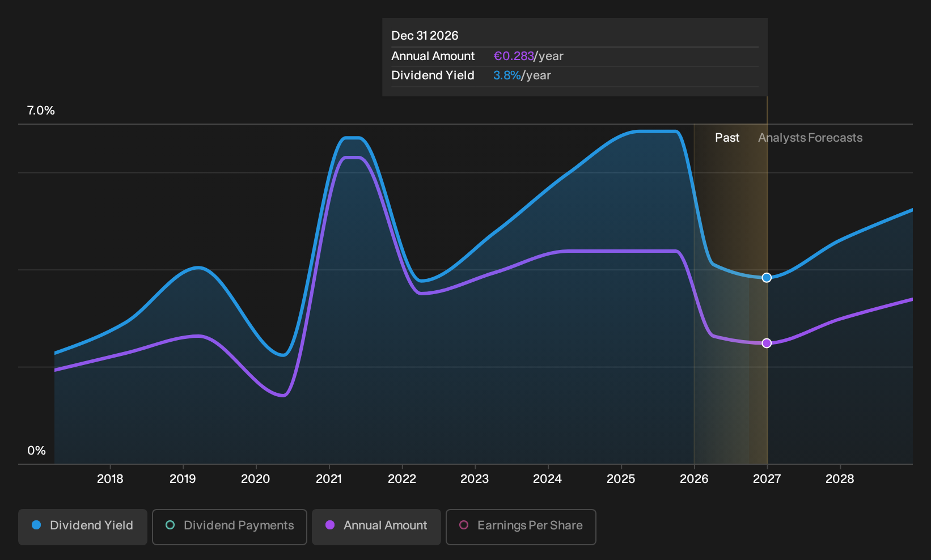Click the Analysts Forecasts label
This screenshot has width=931, height=560.
pos(810,138)
